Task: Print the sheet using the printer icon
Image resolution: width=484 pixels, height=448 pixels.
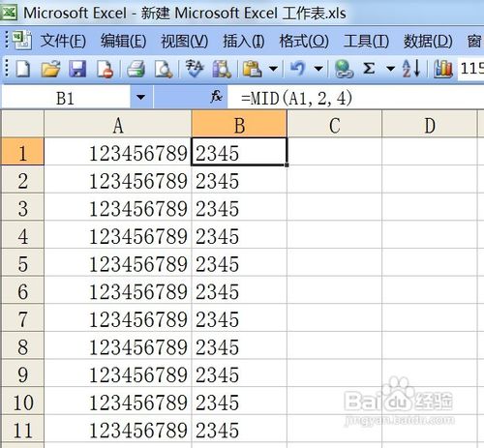Action: point(136,69)
